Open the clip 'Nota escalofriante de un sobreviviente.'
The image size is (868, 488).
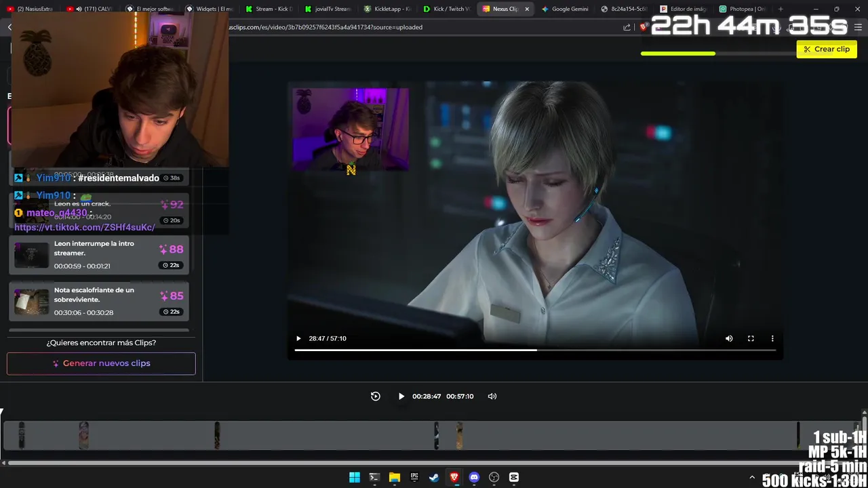click(x=99, y=302)
